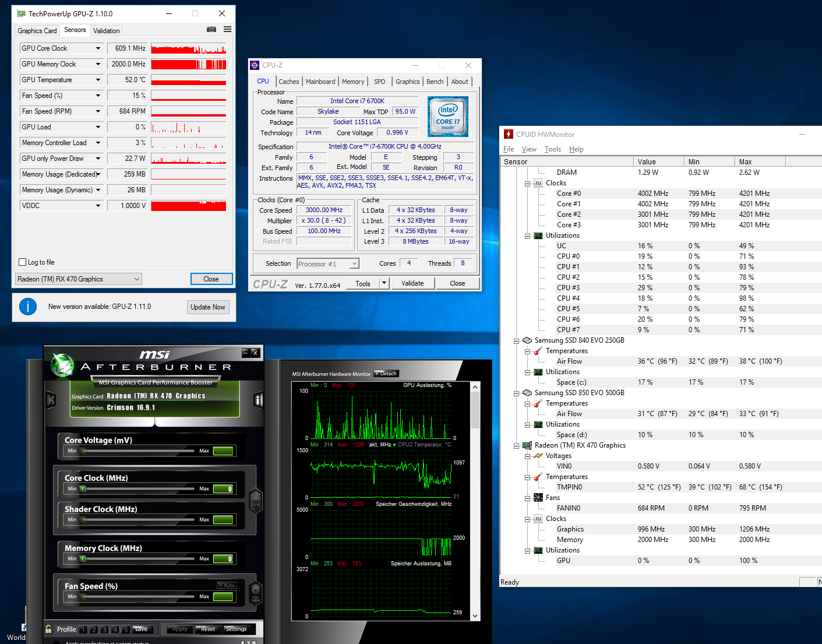Click the Clocks waveform icon under Radeon RX 470
Image resolution: width=822 pixels, height=644 pixels.
click(538, 519)
